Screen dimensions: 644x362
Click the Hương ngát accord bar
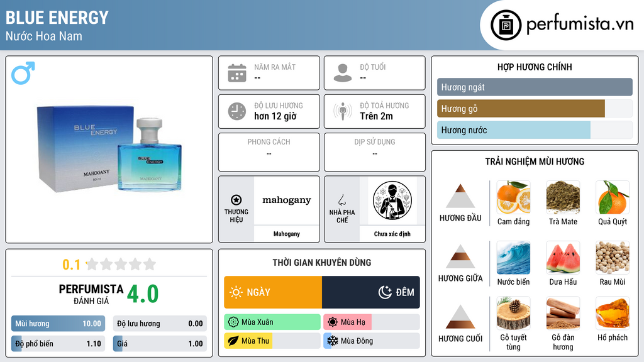click(535, 87)
